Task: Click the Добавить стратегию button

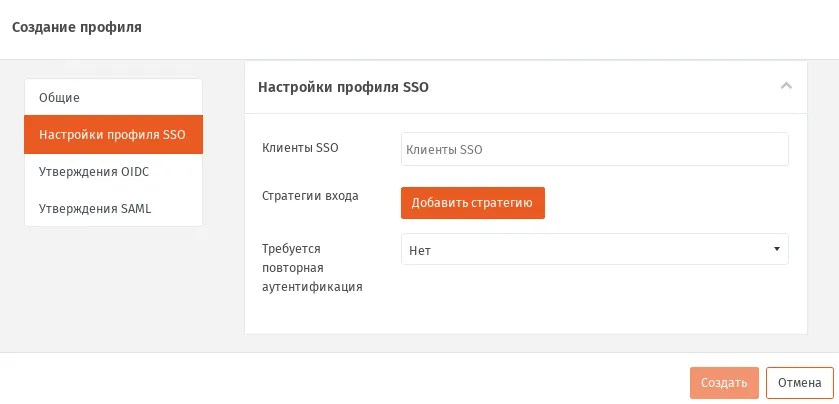Action: [x=472, y=203]
